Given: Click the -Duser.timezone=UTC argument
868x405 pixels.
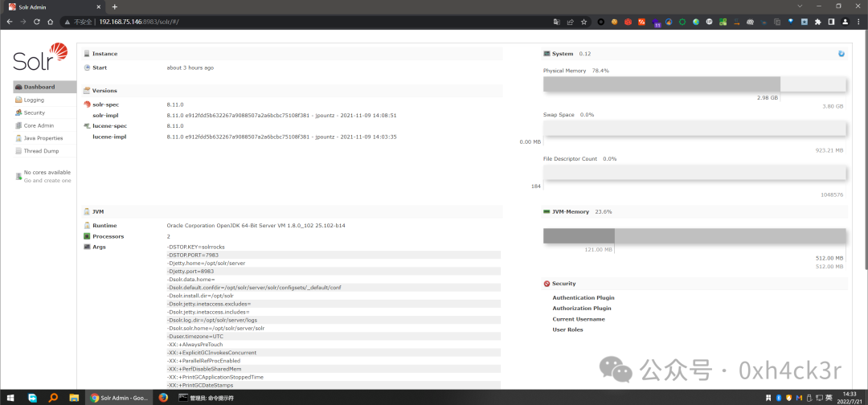Looking at the screenshot, I should pyautogui.click(x=194, y=336).
